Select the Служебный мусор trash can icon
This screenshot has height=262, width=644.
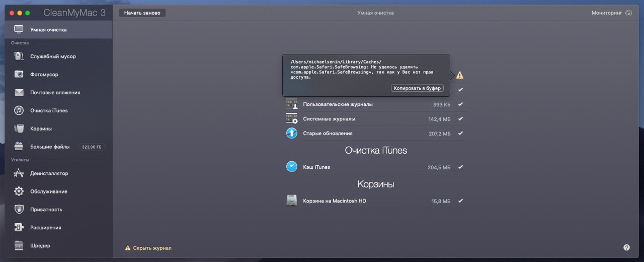(x=19, y=56)
